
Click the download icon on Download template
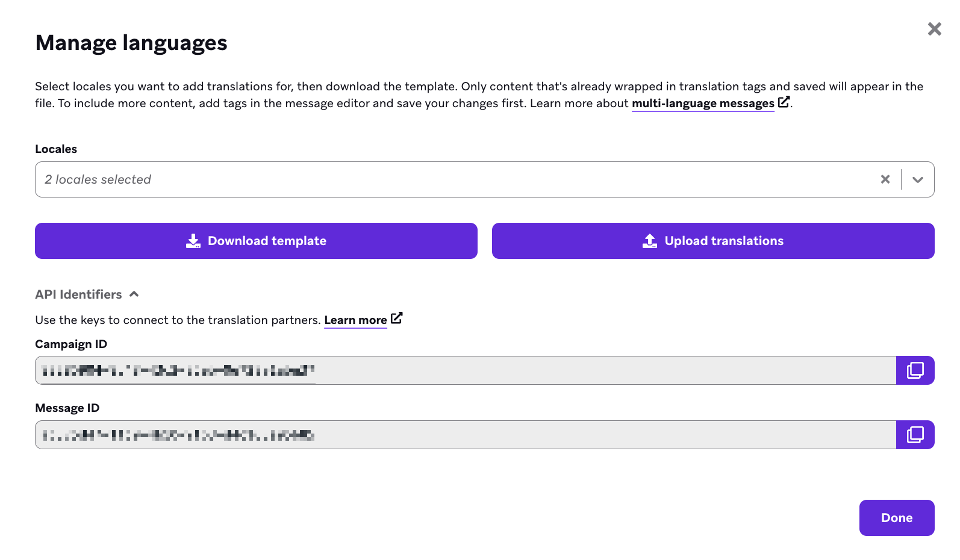(193, 240)
